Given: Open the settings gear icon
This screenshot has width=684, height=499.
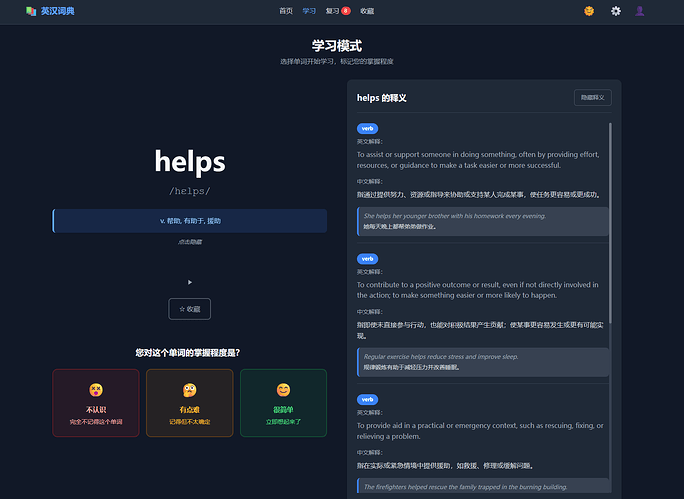Looking at the screenshot, I should (x=616, y=11).
